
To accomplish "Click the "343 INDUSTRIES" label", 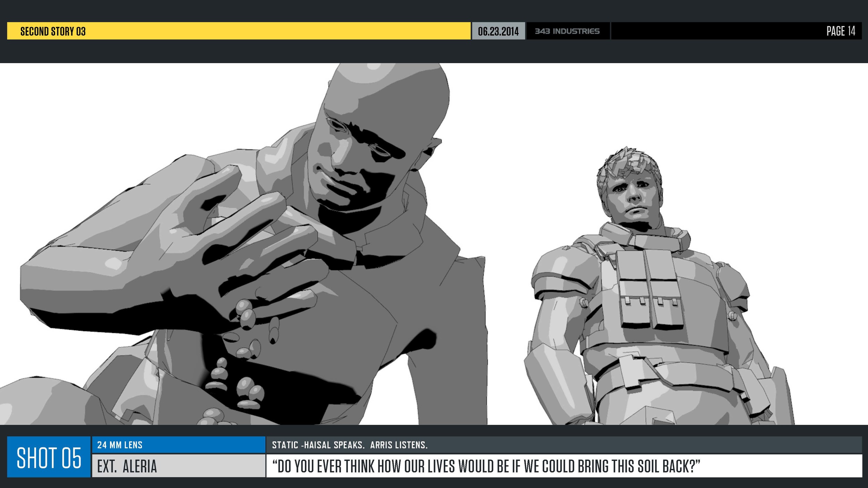I will click(567, 31).
